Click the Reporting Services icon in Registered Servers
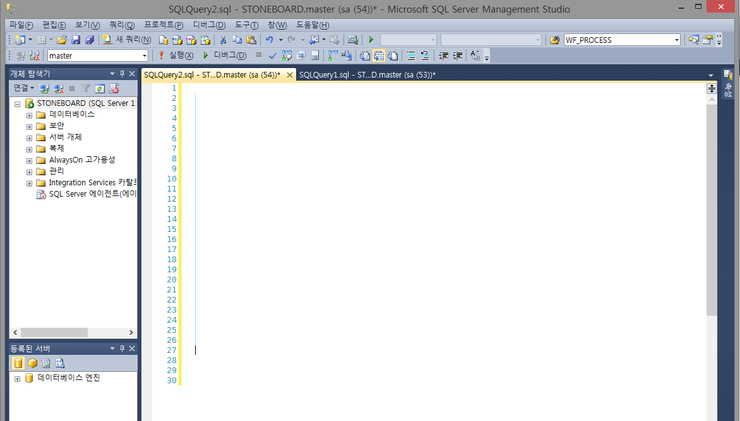This screenshot has width=740, height=421. click(x=46, y=363)
